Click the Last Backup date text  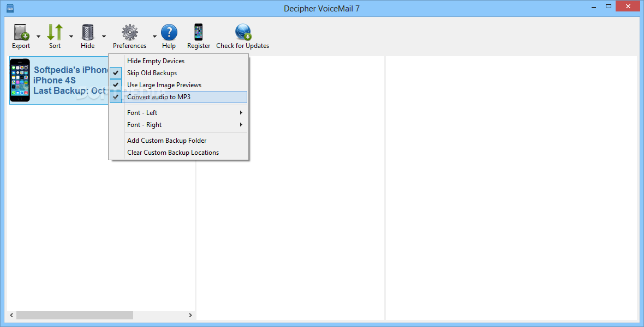tap(69, 90)
